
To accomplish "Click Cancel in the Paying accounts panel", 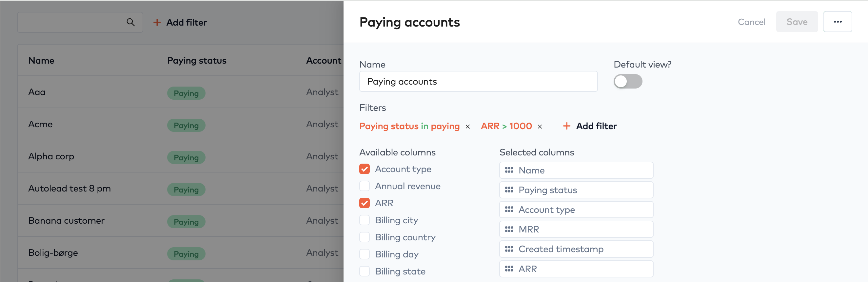I will point(751,22).
